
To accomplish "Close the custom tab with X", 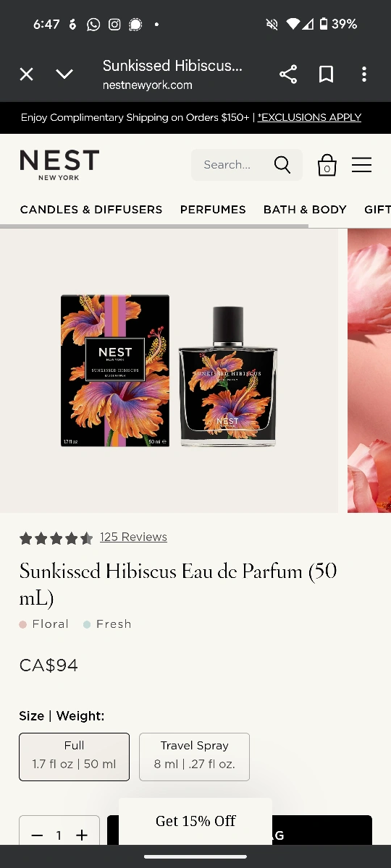I will tap(27, 75).
